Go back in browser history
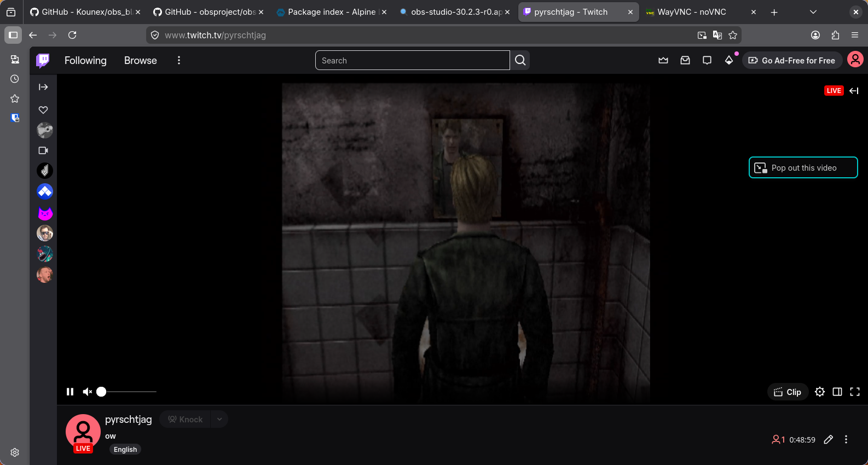Viewport: 868px width, 465px height. [x=33, y=35]
